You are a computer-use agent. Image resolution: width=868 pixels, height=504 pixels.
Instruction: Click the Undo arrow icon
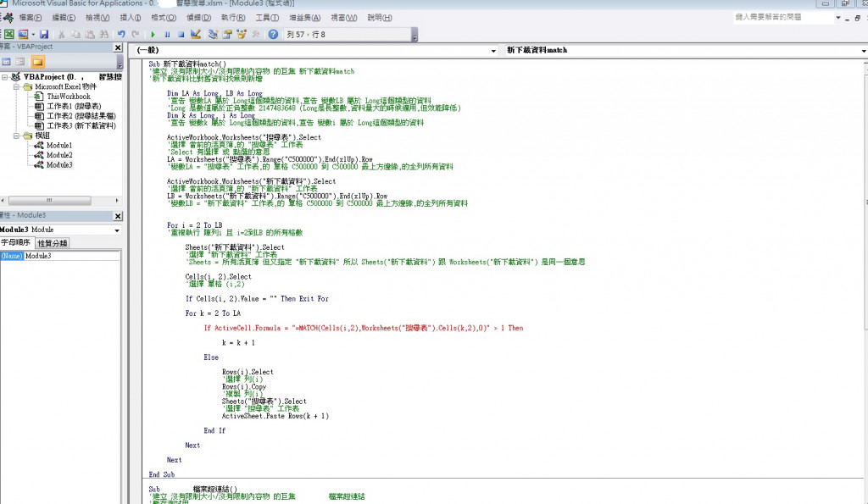pyautogui.click(x=121, y=34)
